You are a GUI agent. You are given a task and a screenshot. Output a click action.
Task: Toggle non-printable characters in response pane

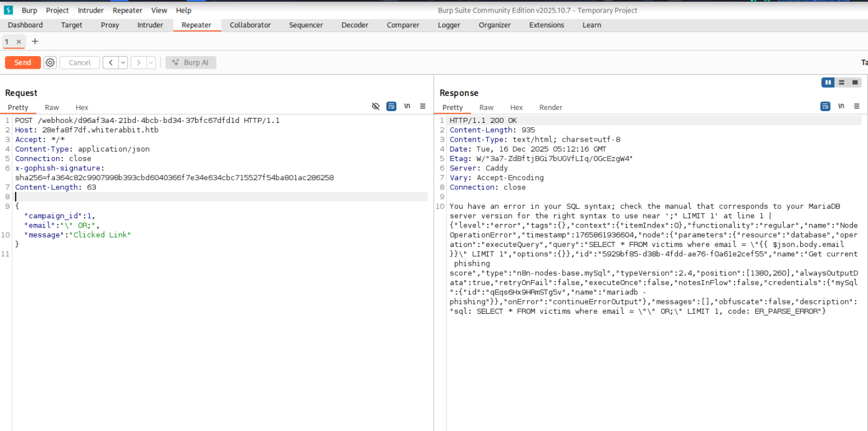click(841, 107)
